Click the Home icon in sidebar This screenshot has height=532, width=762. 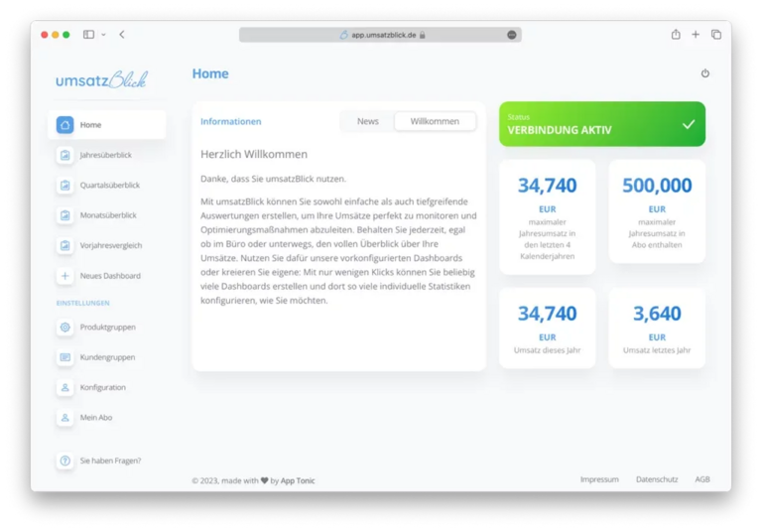click(65, 125)
